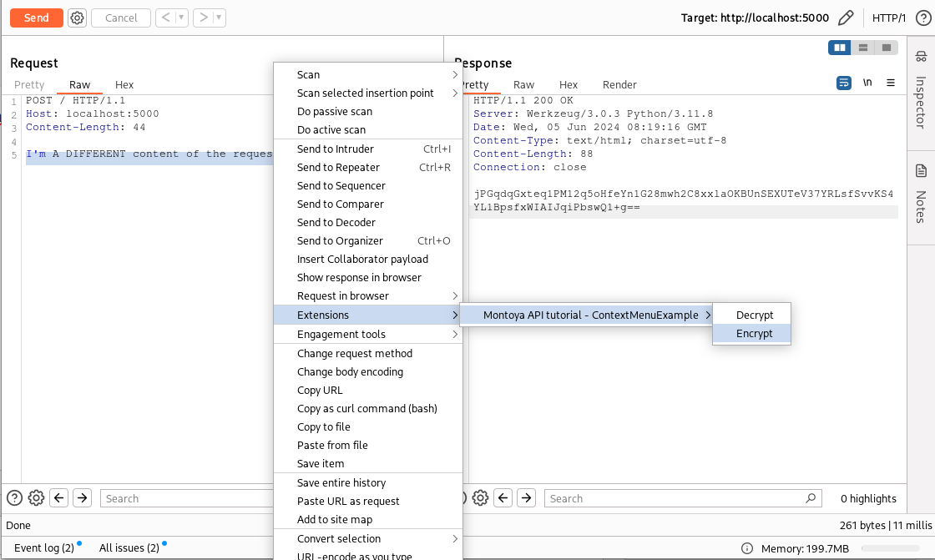Click the edit target pencil icon

point(846,18)
